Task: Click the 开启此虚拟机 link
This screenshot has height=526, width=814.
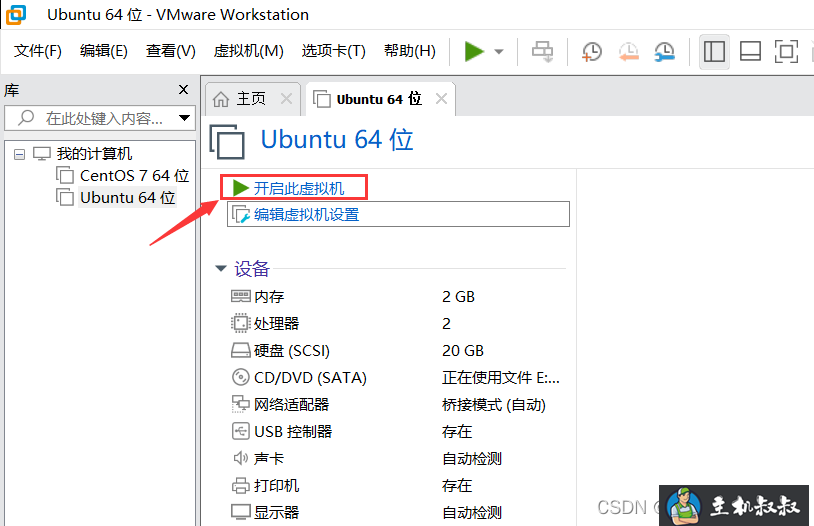Action: tap(299, 188)
